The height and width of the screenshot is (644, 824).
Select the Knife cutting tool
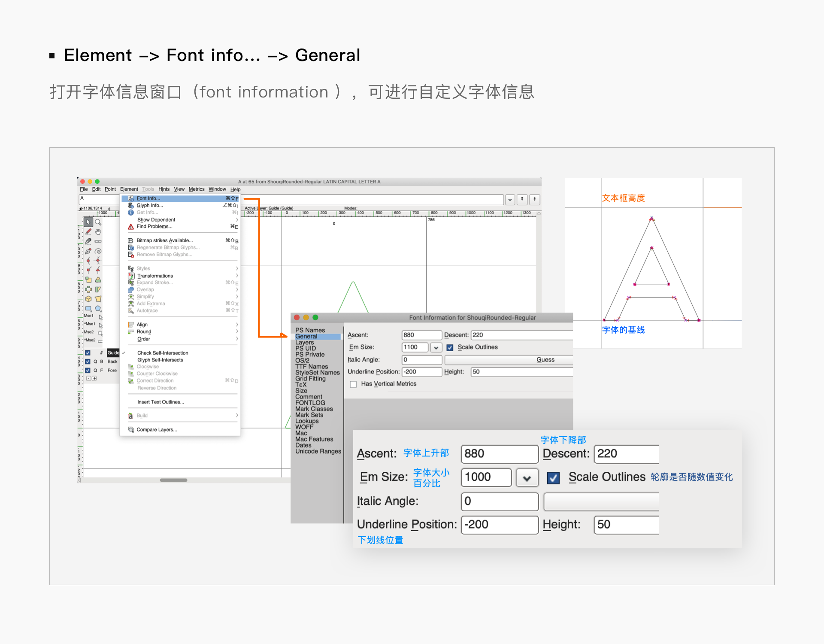pos(88,241)
